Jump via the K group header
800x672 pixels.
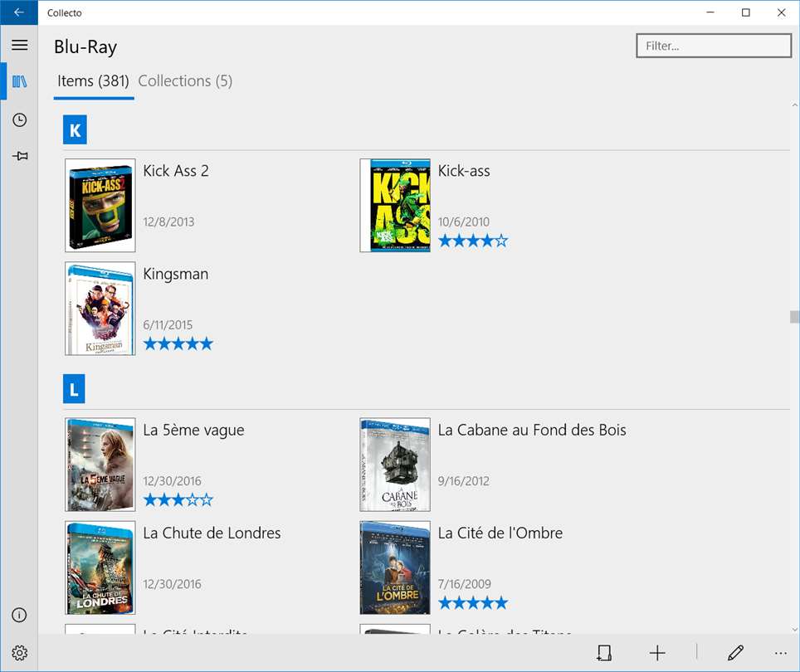pos(75,130)
